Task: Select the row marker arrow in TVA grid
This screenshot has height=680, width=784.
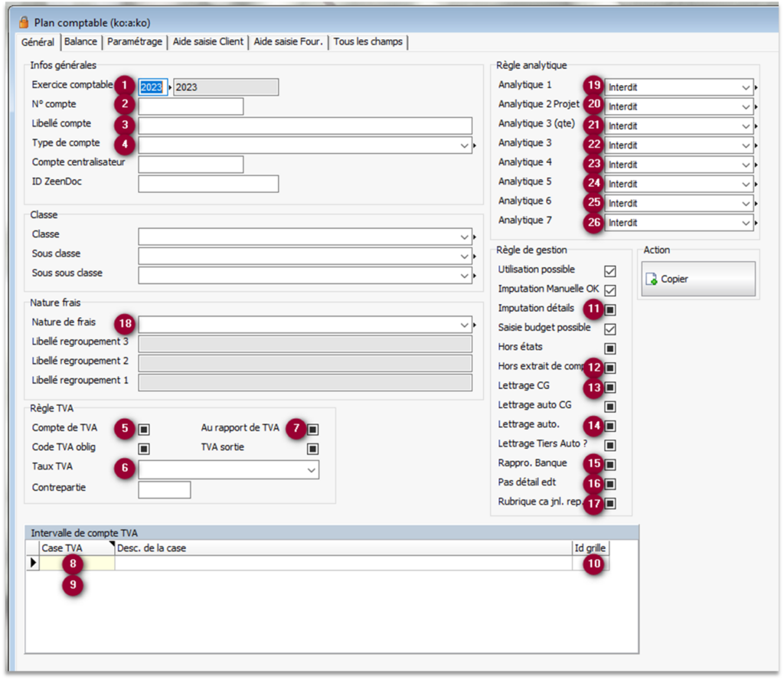Action: tap(32, 564)
